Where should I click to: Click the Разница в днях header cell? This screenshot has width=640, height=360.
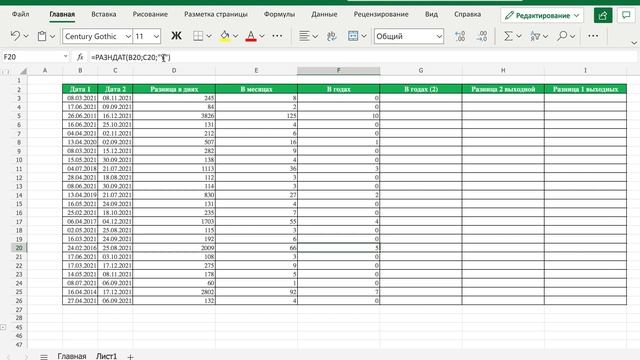(x=174, y=89)
